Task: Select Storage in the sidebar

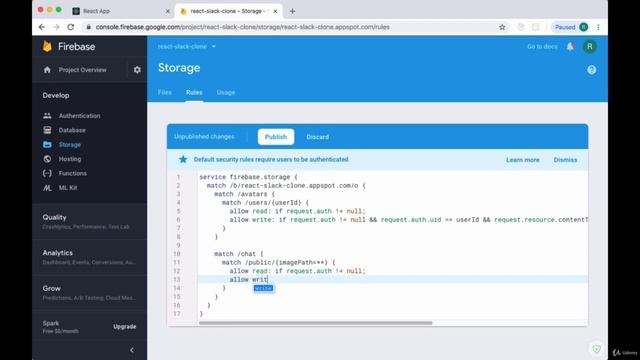Action: pyautogui.click(x=69, y=144)
